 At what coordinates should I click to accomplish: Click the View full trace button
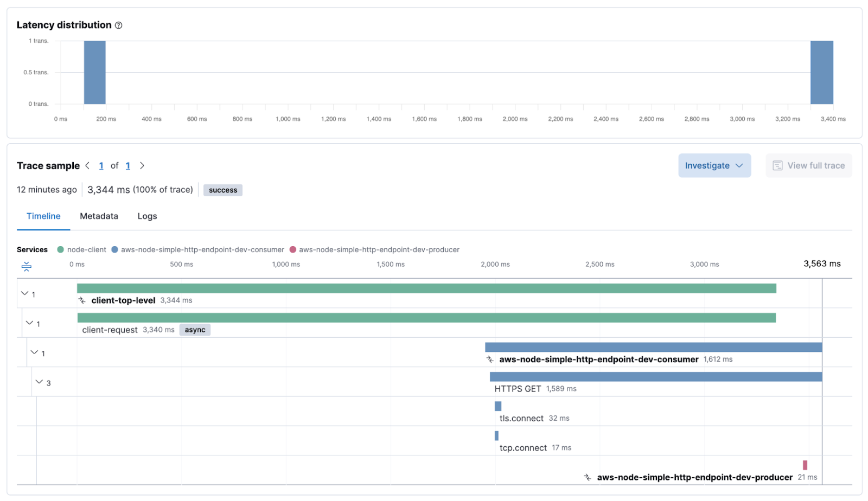(809, 165)
